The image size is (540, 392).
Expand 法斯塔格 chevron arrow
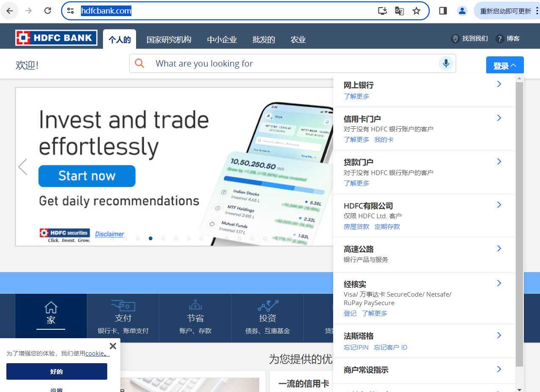click(499, 335)
